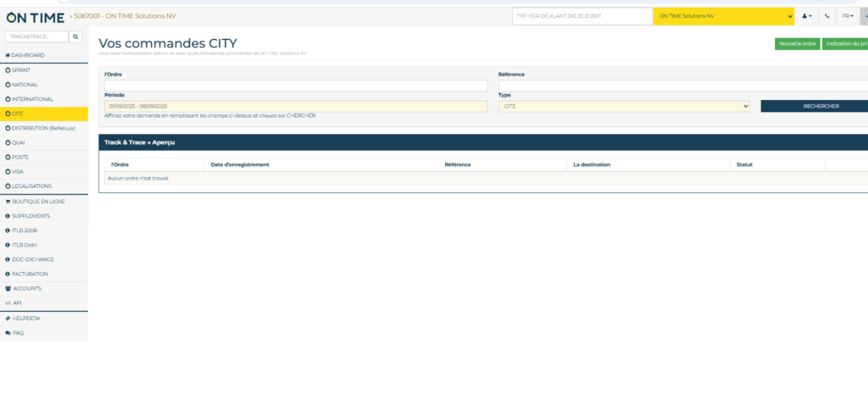Click the La destination column header
This screenshot has width=868, height=416.
tap(648, 165)
